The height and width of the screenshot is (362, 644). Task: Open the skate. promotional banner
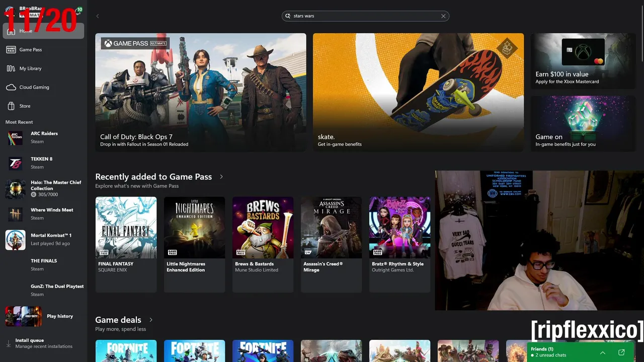coord(418,93)
